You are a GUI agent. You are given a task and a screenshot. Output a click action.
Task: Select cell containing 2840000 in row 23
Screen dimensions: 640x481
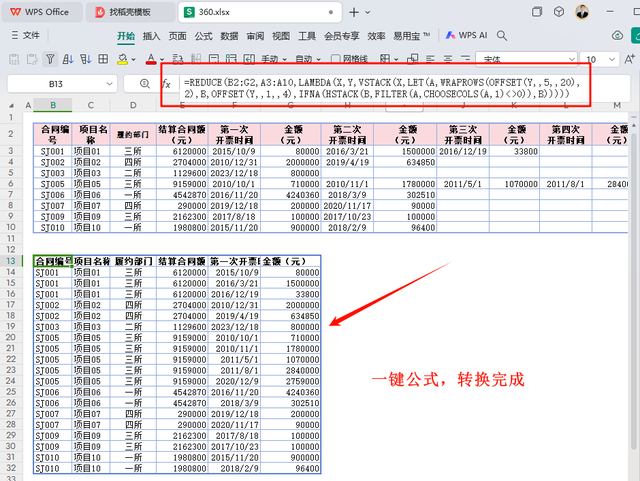click(x=290, y=370)
